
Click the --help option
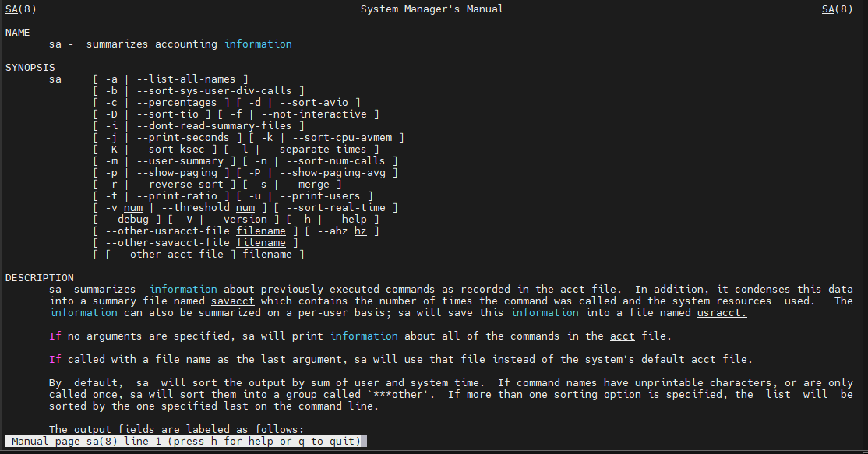[348, 220]
